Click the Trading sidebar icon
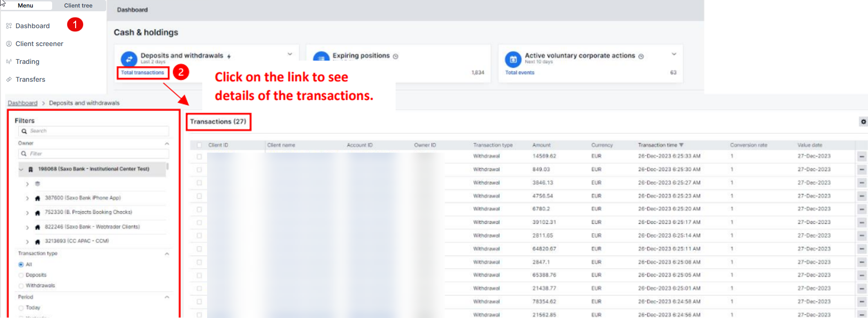Screen dimensions: 868x318 tap(9, 62)
